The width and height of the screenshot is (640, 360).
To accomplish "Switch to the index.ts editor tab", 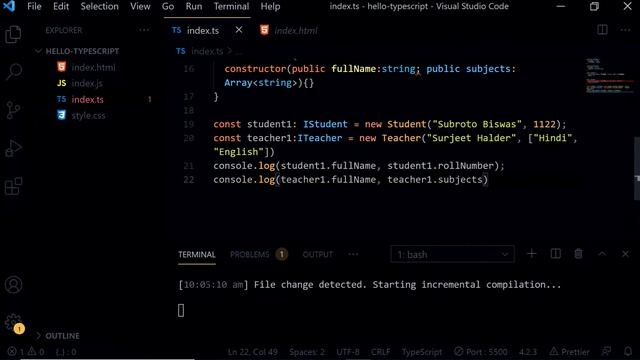I will click(x=202, y=30).
